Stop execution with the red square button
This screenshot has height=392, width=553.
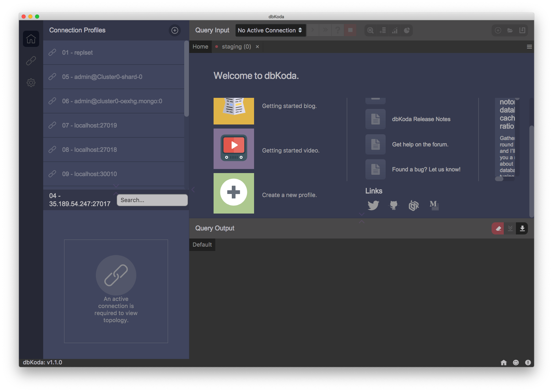tap(350, 30)
